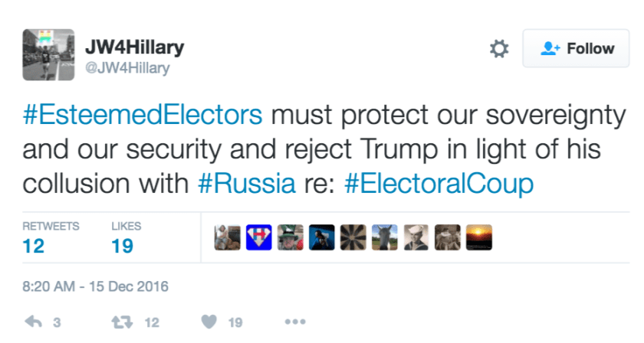Click the green hat avatar

pos(291,237)
